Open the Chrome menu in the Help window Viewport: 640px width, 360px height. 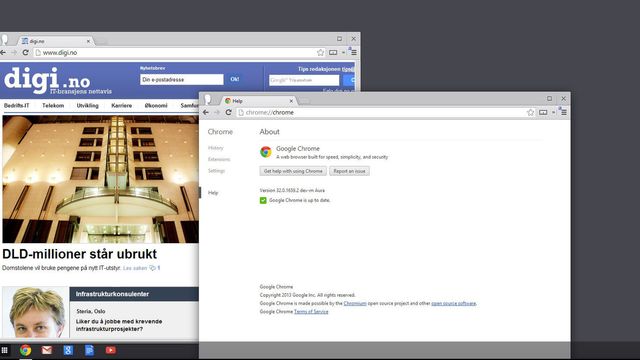coord(563,112)
